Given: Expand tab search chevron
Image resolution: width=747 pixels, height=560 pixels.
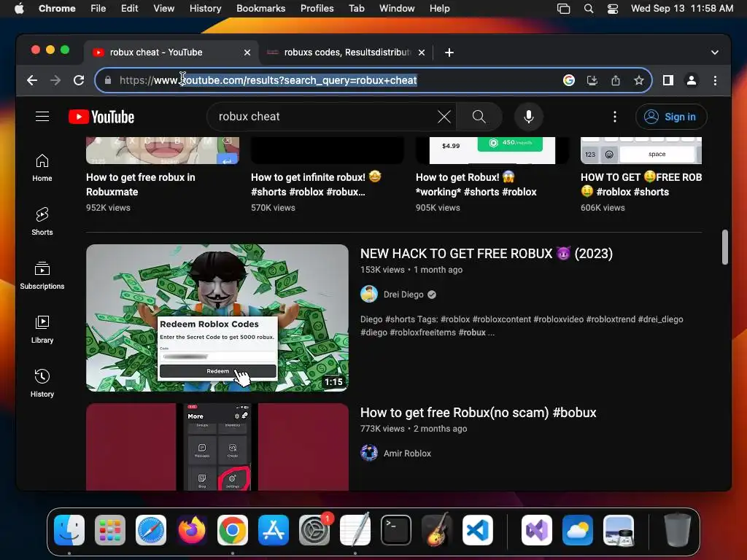Looking at the screenshot, I should click(x=715, y=52).
